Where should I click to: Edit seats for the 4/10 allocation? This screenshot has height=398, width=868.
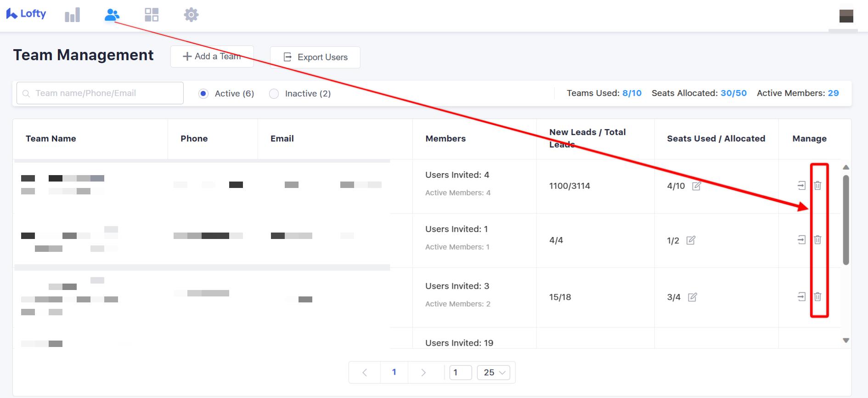[x=696, y=186]
